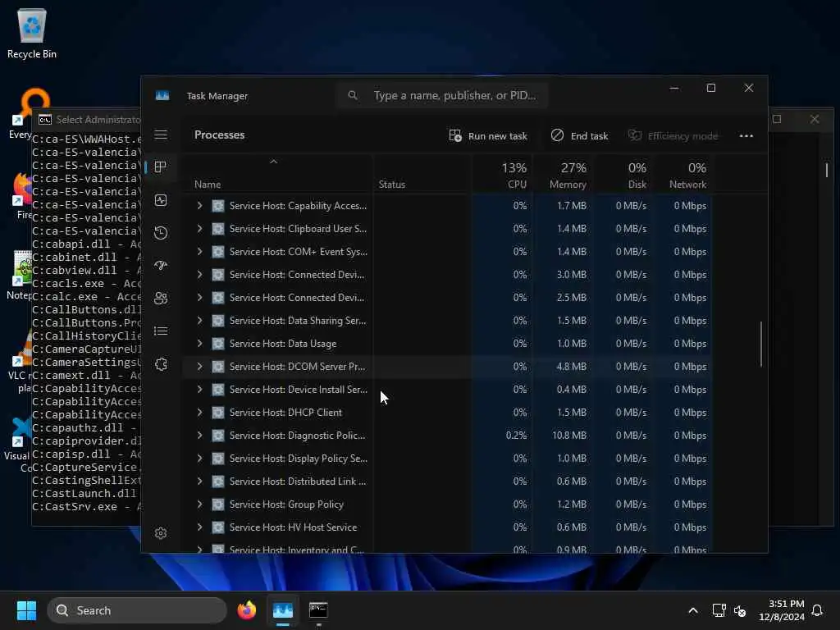
Task: Open the Details sidebar icon
Action: click(161, 331)
